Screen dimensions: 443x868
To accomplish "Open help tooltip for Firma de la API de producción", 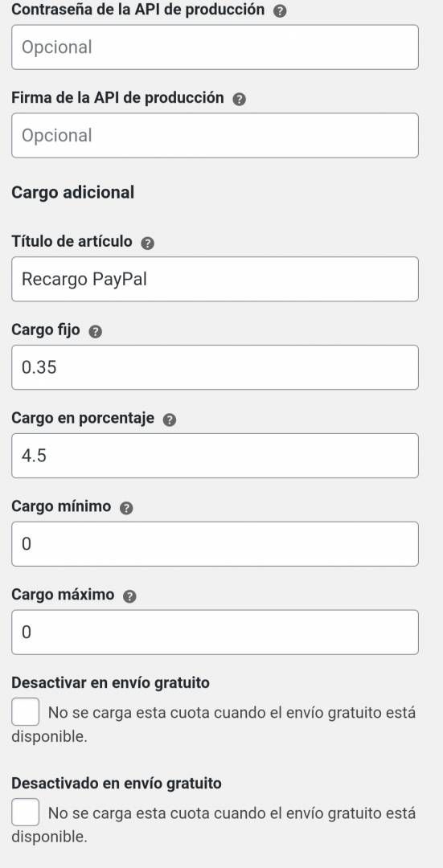I will point(240,99).
